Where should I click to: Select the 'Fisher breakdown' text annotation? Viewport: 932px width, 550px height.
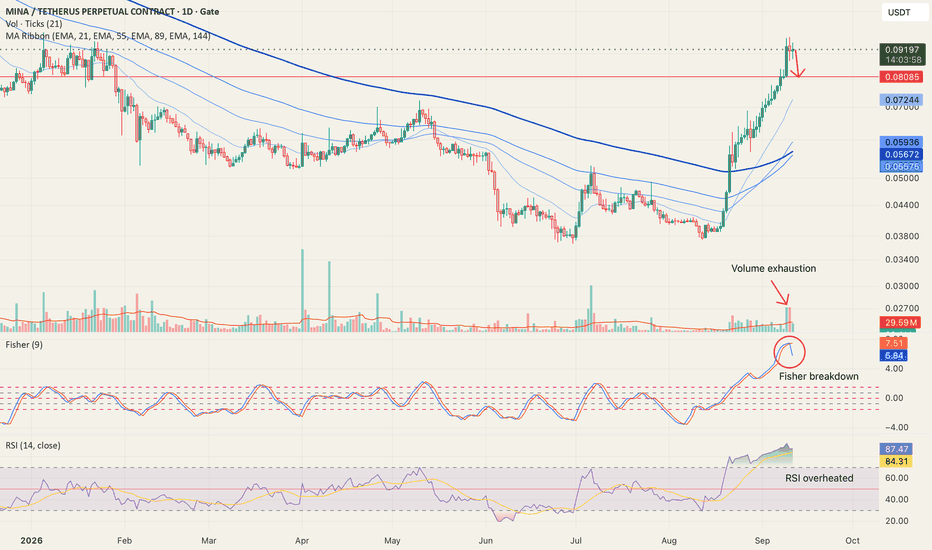pyautogui.click(x=818, y=376)
